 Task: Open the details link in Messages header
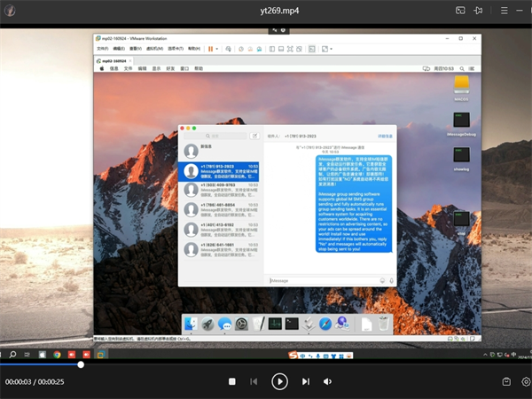tap(385, 137)
